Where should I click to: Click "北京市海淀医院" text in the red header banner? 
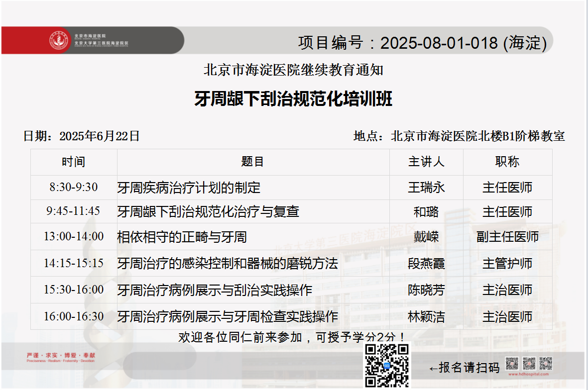(x=90, y=36)
